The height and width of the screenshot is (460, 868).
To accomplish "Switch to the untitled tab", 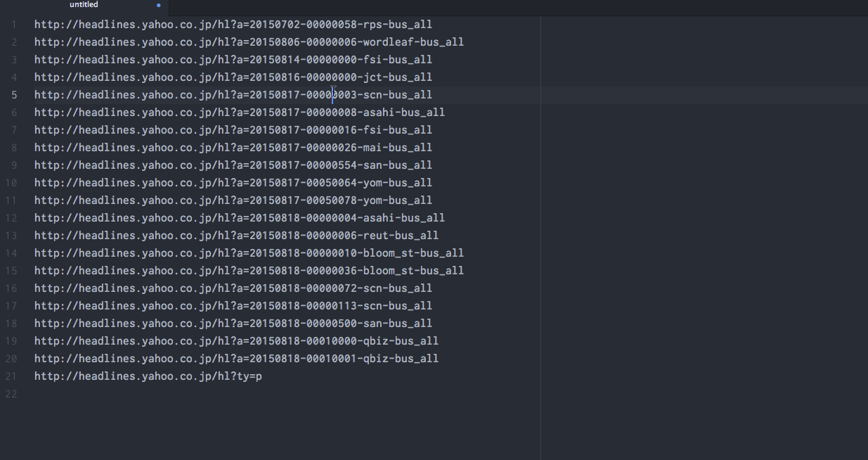I will tap(84, 5).
